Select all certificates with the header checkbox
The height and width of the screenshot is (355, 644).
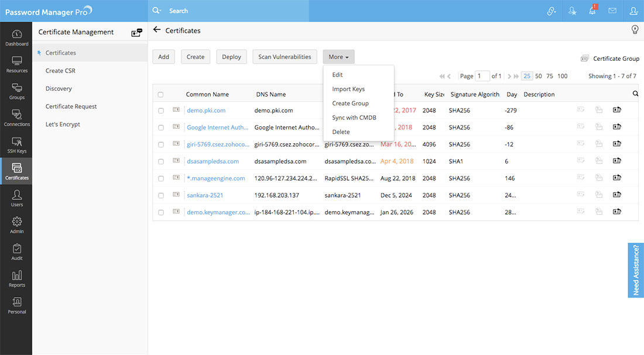point(161,95)
